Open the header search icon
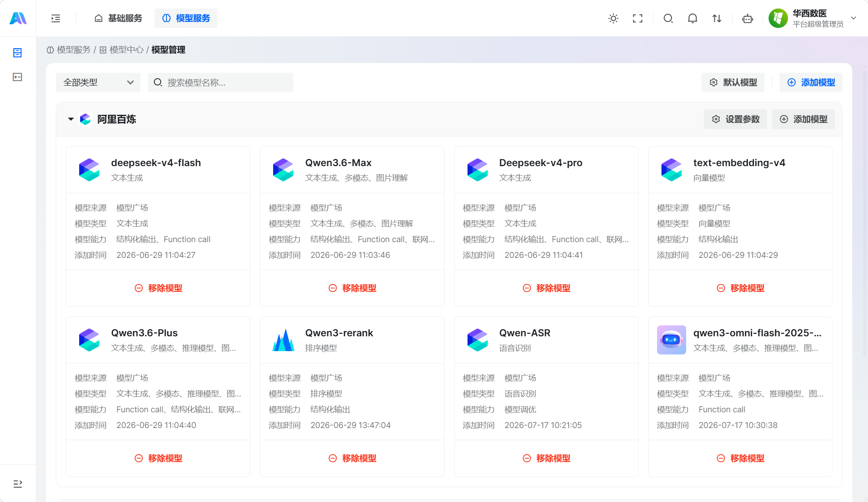The height and width of the screenshot is (502, 868). click(668, 18)
